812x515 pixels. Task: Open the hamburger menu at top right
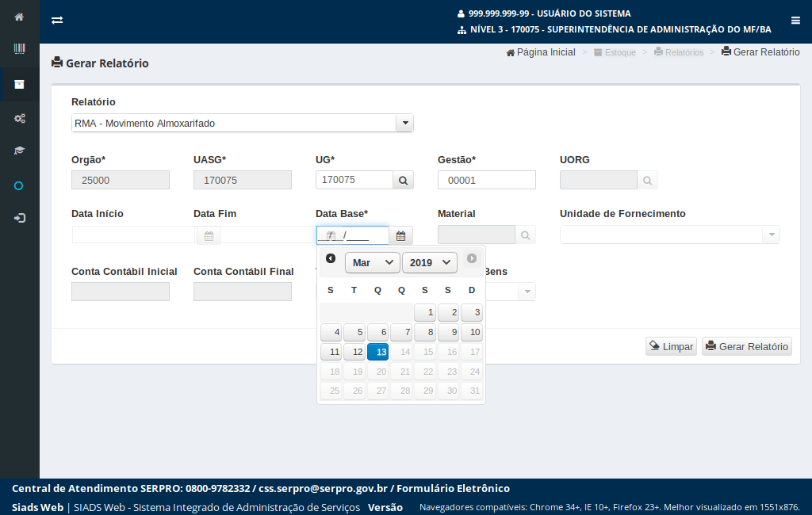click(x=795, y=20)
